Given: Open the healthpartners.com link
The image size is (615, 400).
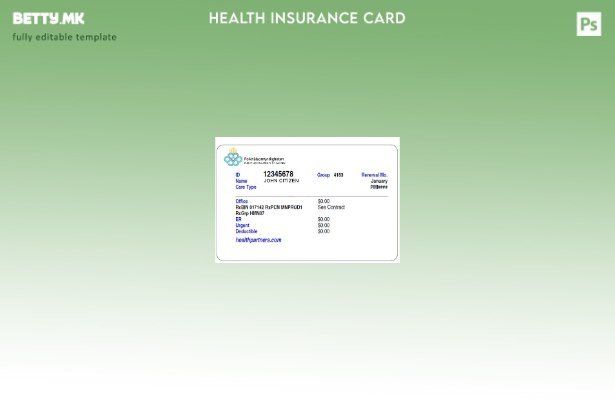Looking at the screenshot, I should [258, 240].
